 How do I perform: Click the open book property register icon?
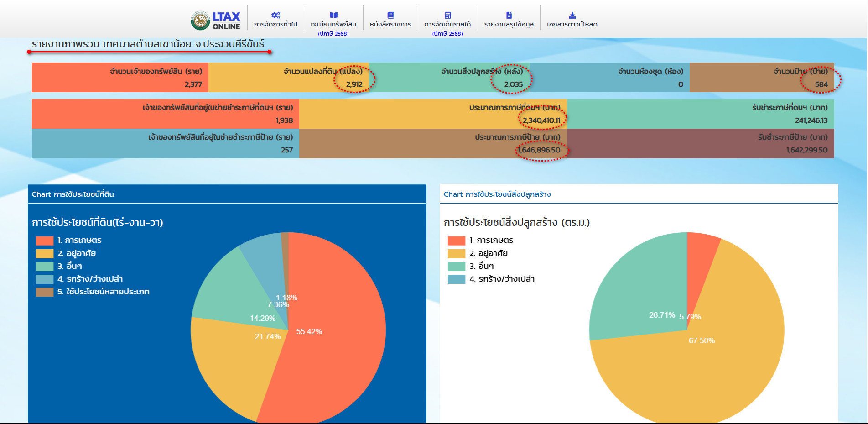pos(333,15)
